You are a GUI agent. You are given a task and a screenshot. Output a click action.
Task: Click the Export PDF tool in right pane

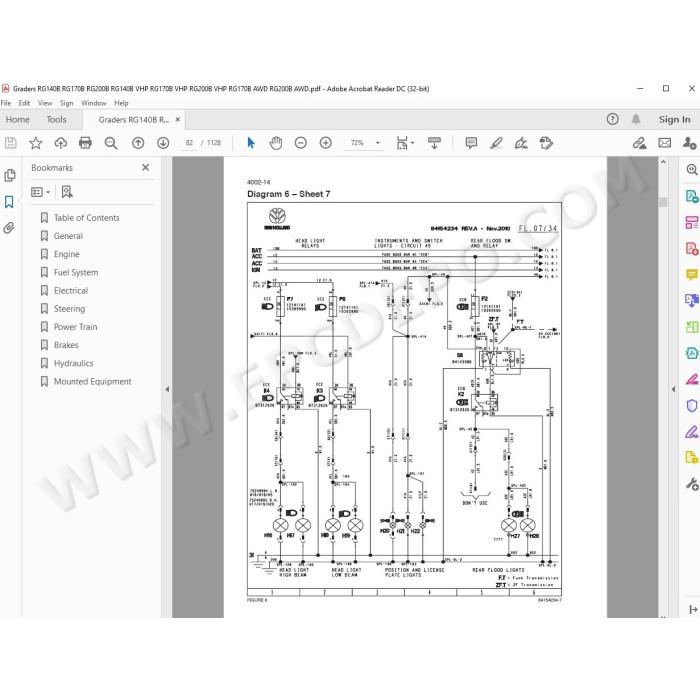point(692,196)
